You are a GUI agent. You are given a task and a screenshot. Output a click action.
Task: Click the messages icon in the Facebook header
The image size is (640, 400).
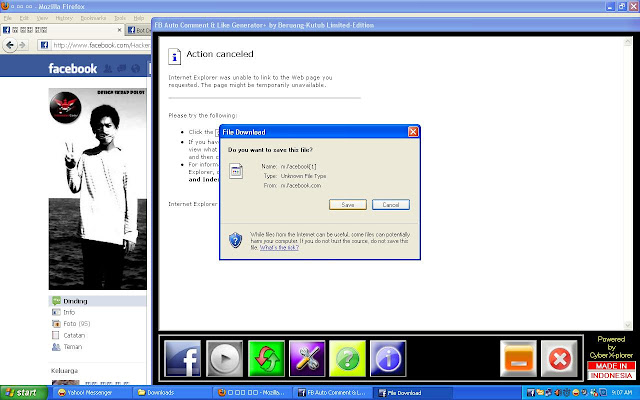(x=121, y=68)
